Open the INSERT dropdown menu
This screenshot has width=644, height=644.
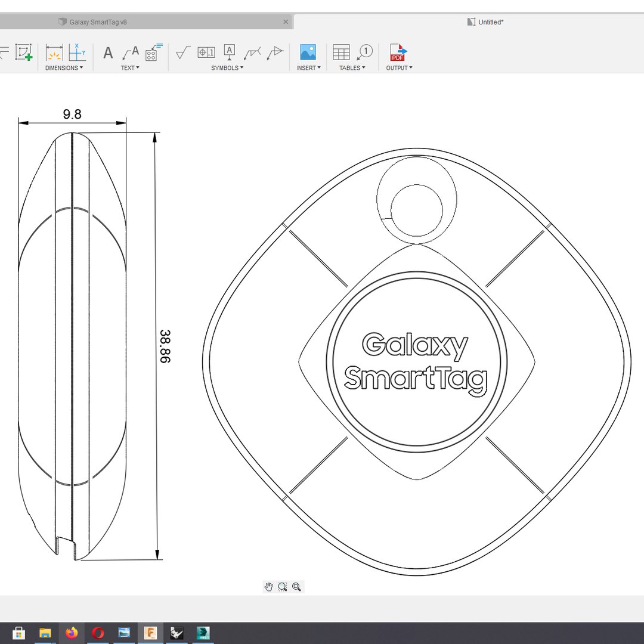coord(308,68)
